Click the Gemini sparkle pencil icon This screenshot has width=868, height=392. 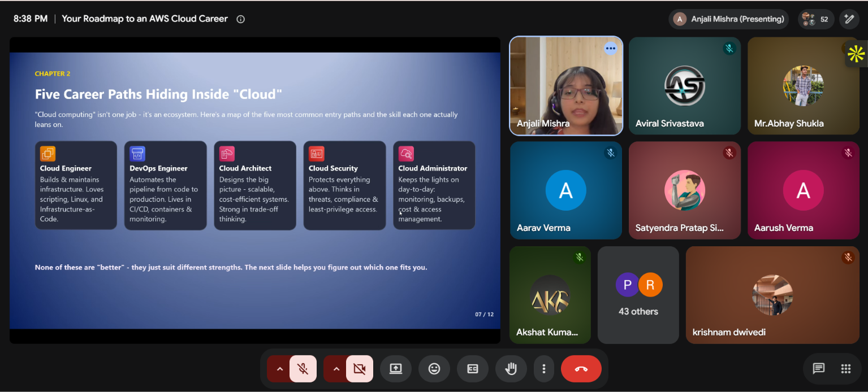849,19
